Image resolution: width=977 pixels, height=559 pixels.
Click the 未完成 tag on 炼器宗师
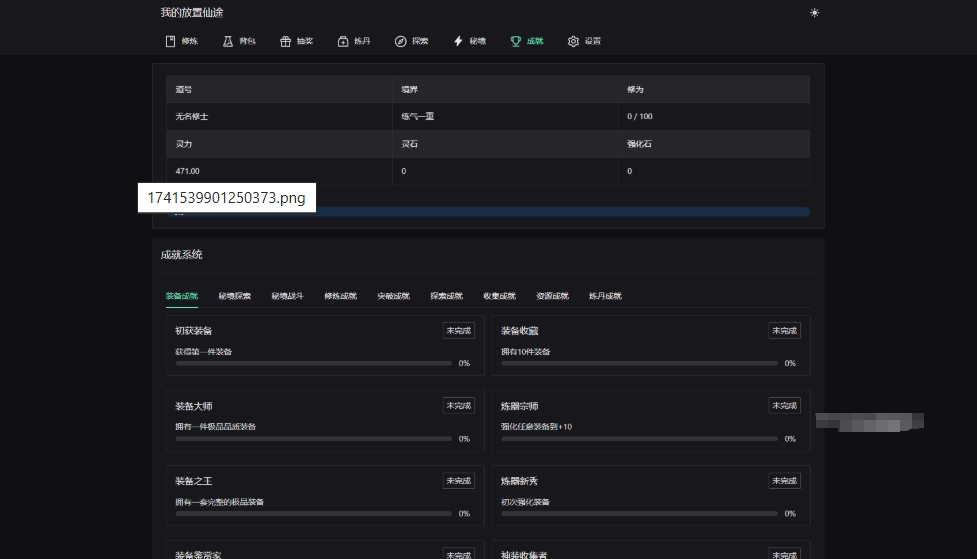[x=784, y=406]
